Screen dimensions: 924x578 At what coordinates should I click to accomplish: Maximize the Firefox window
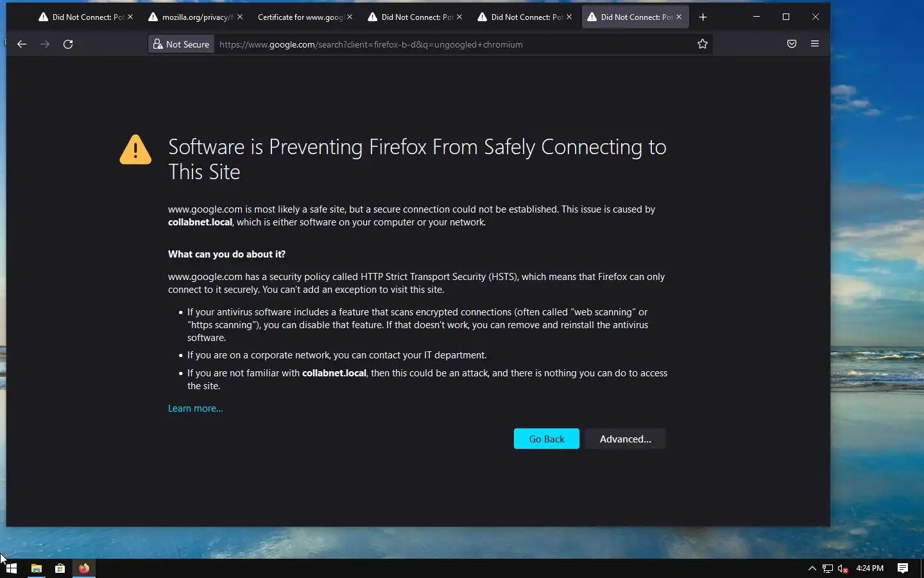tap(786, 17)
